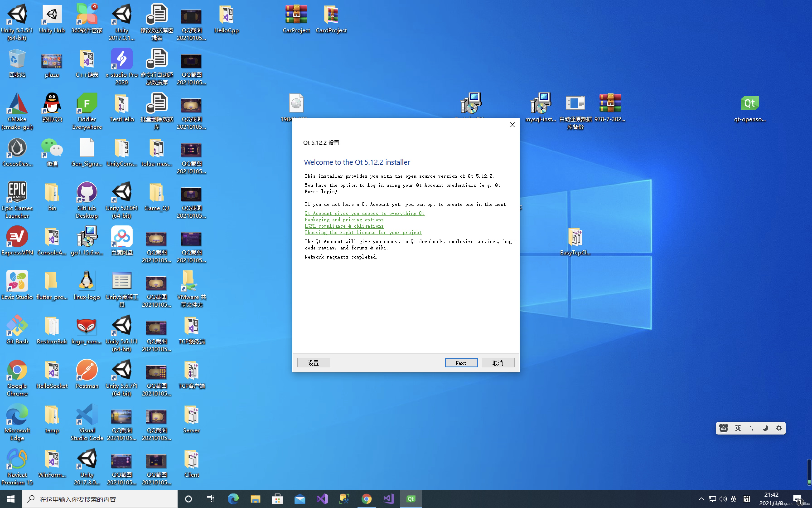This screenshot has width=812, height=508.
Task: Expand hidden system tray icons chevron
Action: point(701,499)
